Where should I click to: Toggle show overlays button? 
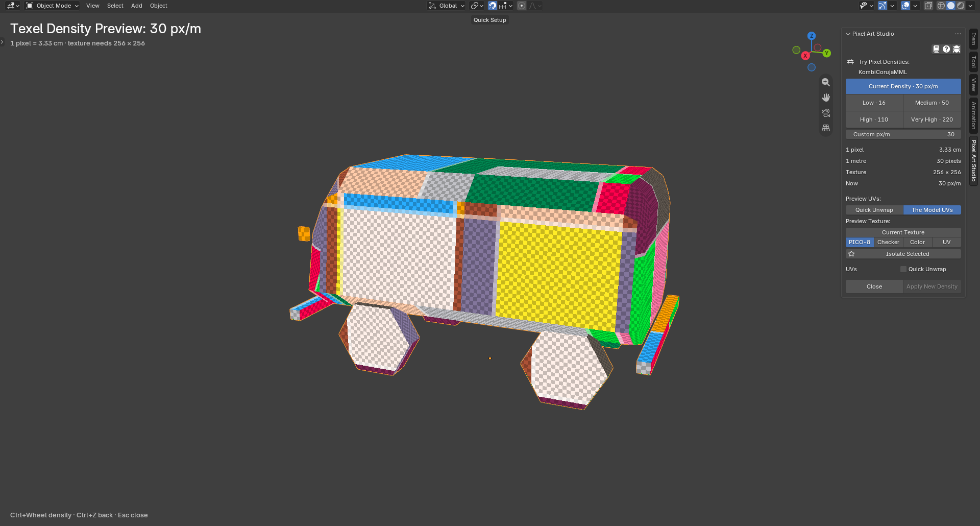coord(905,6)
